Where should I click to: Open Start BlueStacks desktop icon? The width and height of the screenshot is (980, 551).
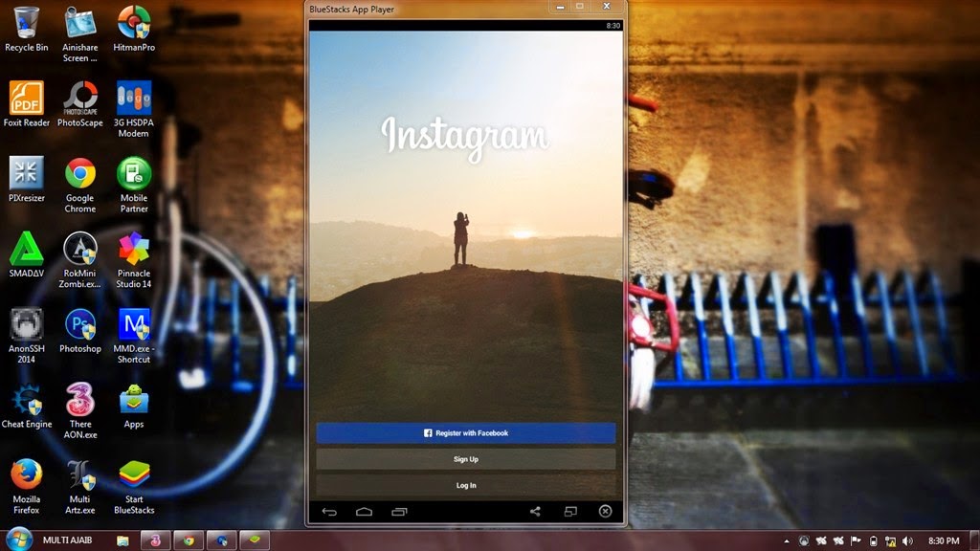pos(134,486)
